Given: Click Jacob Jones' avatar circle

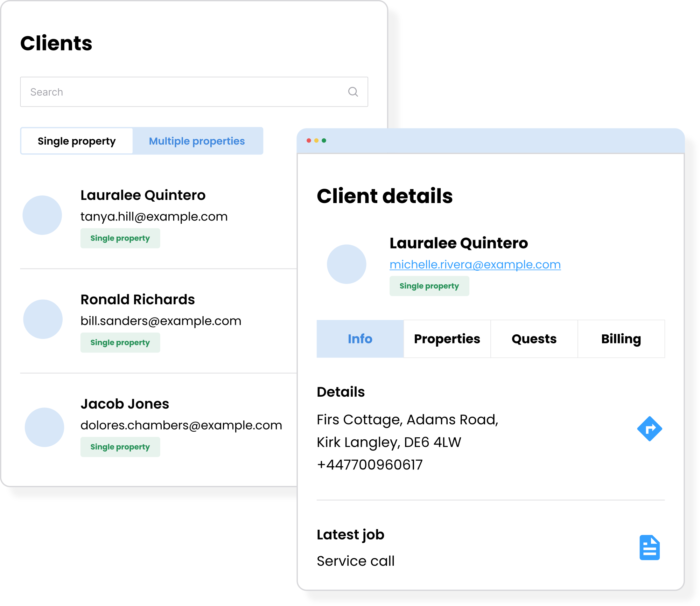Looking at the screenshot, I should pos(44,427).
